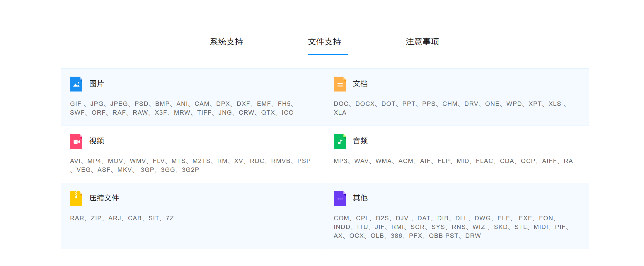644x266 pixels.
Task: Select the 文件支持 tab
Action: (324, 42)
